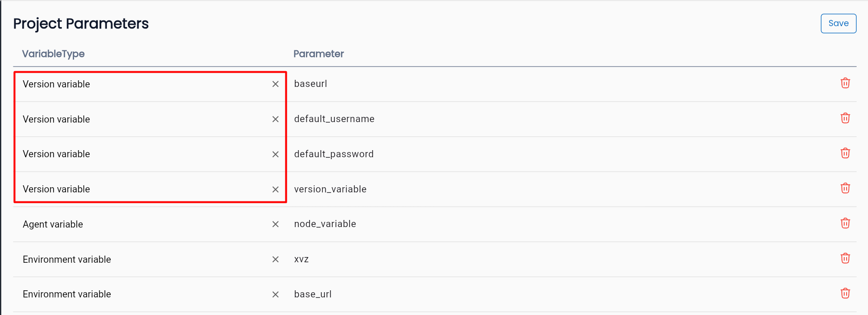Viewport: 868px width, 315px height.
Task: Clear the Agent variable type selection
Action: tap(275, 224)
